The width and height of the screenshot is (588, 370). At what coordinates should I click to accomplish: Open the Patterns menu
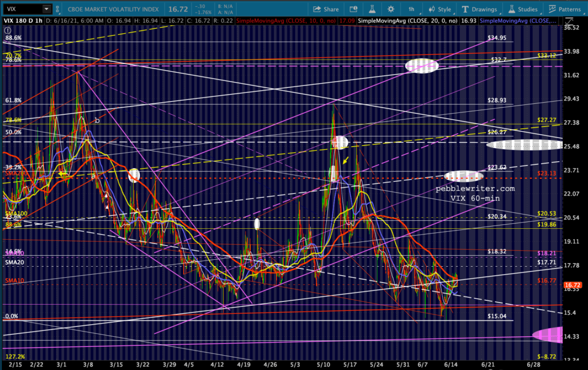tap(564, 9)
